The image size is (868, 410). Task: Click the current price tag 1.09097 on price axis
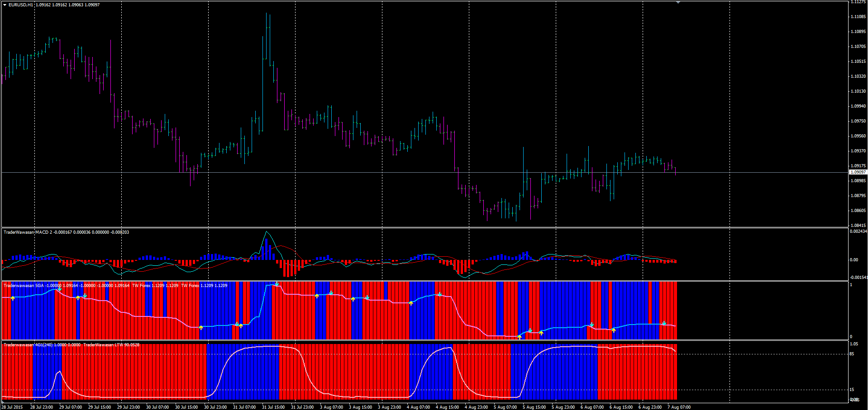click(858, 172)
